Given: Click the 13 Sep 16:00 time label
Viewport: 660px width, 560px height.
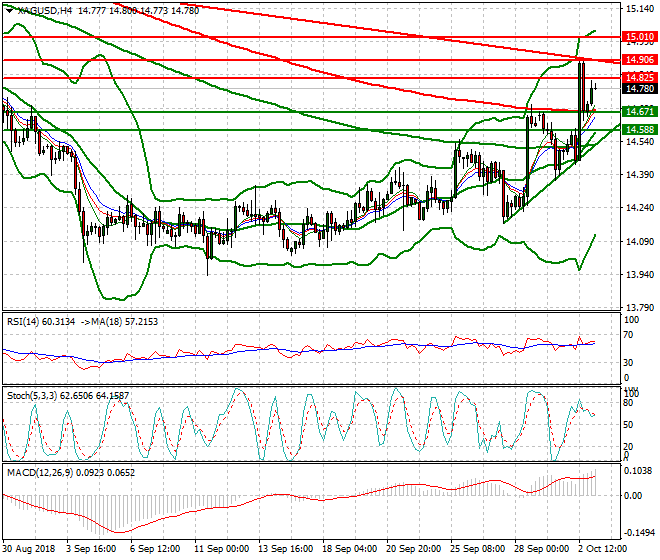Looking at the screenshot, I should (285, 549).
